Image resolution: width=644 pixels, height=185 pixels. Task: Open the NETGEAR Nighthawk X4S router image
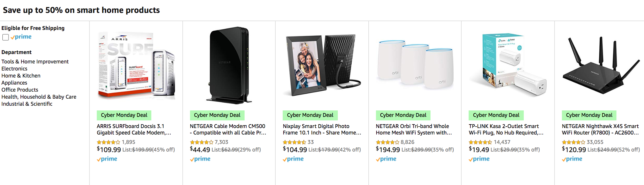[601, 65]
